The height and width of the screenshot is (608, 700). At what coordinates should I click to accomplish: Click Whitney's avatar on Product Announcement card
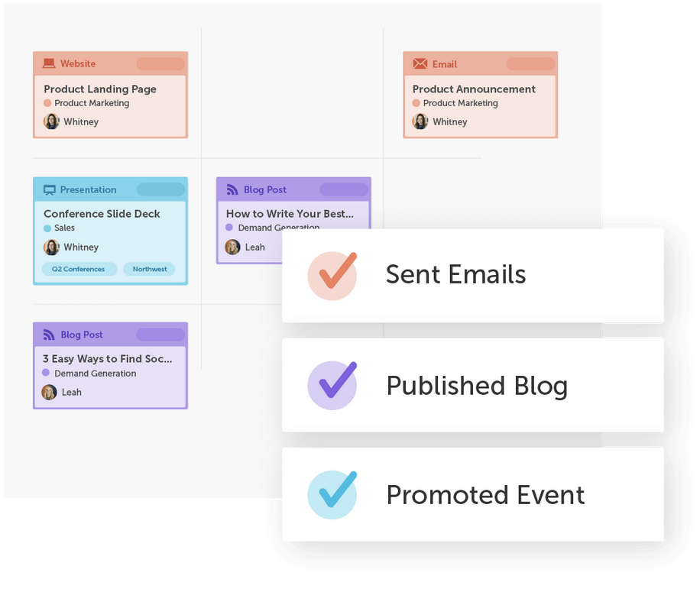tap(420, 121)
